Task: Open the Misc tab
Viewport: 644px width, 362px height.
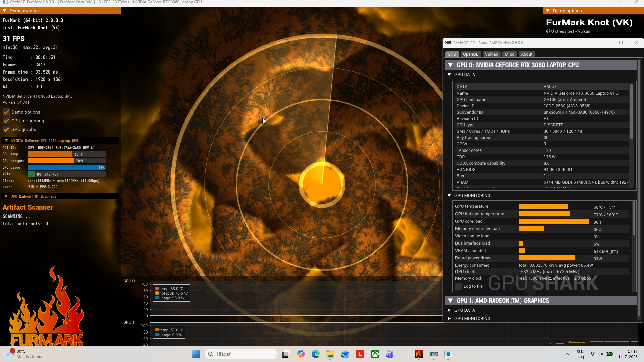Action: tap(509, 54)
